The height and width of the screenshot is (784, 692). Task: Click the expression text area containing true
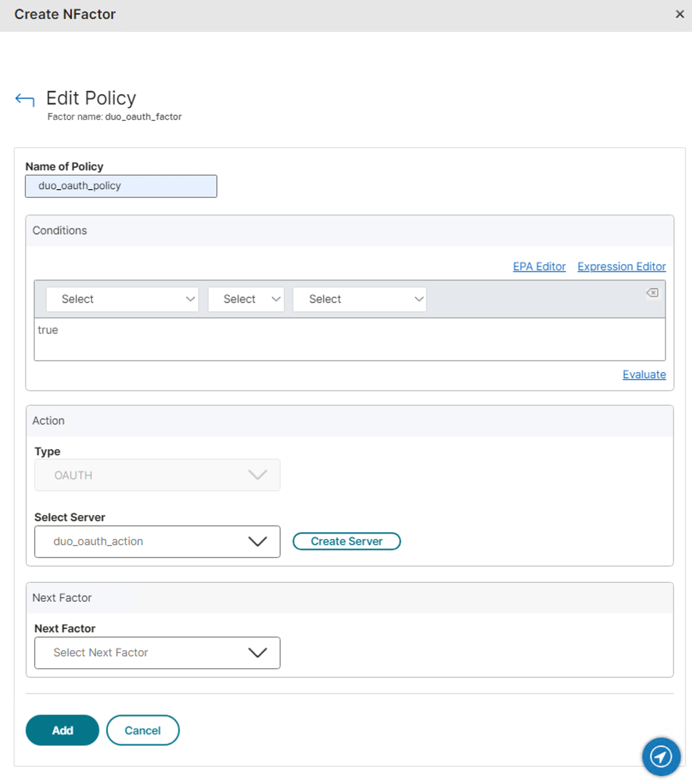click(349, 339)
